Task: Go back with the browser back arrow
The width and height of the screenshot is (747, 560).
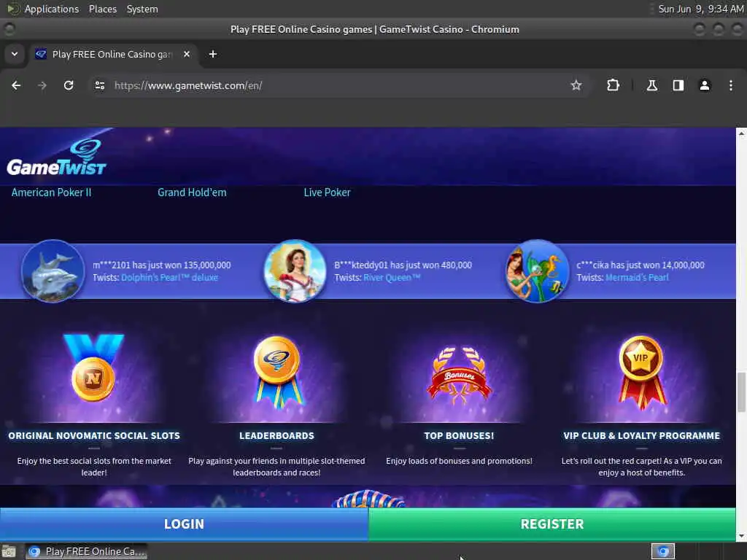Action: (16, 85)
